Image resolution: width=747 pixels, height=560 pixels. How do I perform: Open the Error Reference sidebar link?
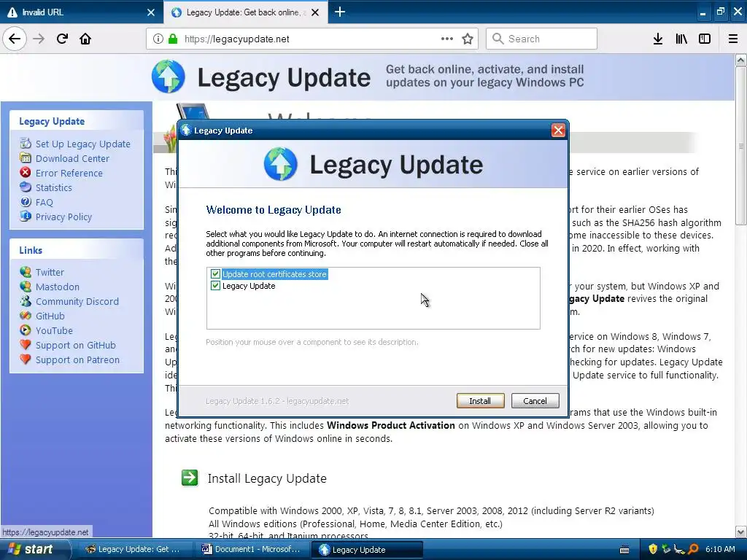coord(69,174)
